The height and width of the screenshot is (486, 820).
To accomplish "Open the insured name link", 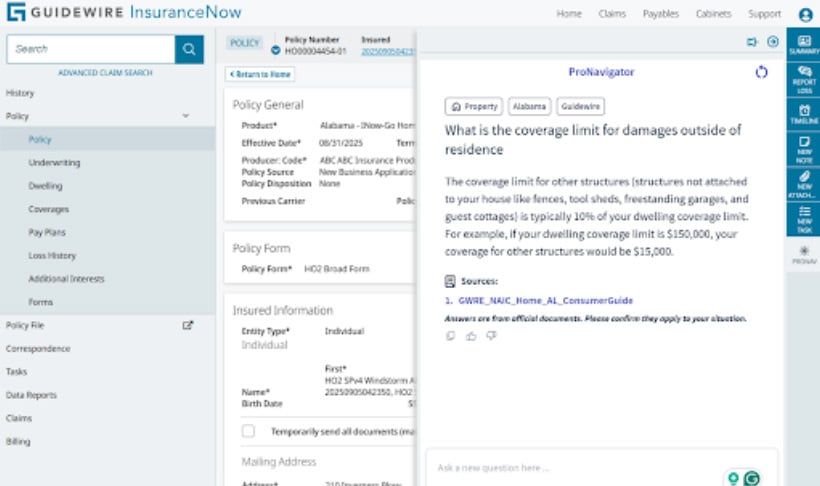I will click(x=388, y=51).
